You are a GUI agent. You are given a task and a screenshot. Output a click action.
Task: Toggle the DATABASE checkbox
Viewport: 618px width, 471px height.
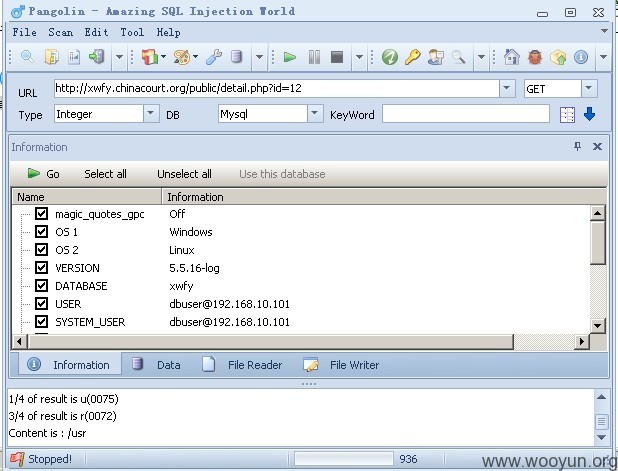41,285
